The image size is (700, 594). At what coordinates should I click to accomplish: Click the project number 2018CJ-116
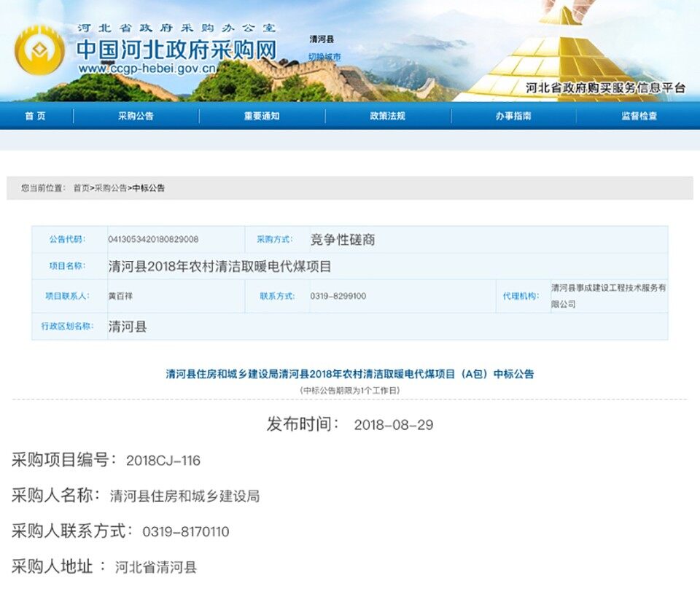[x=163, y=461]
